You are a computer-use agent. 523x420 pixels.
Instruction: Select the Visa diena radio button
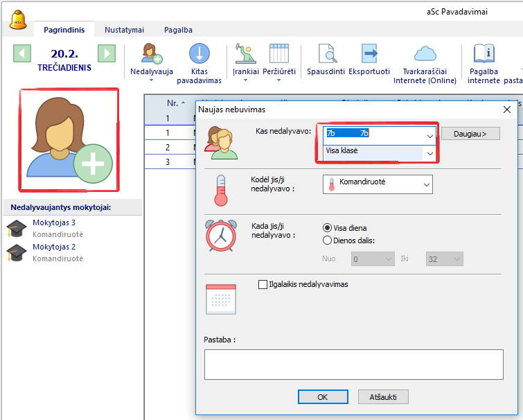point(328,228)
